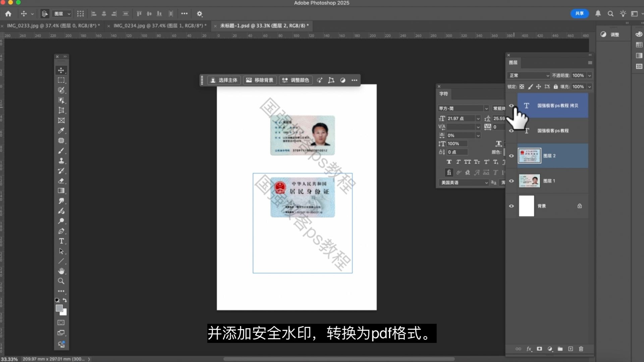Swap foreground and background colors
The height and width of the screenshot is (362, 644).
65,300
